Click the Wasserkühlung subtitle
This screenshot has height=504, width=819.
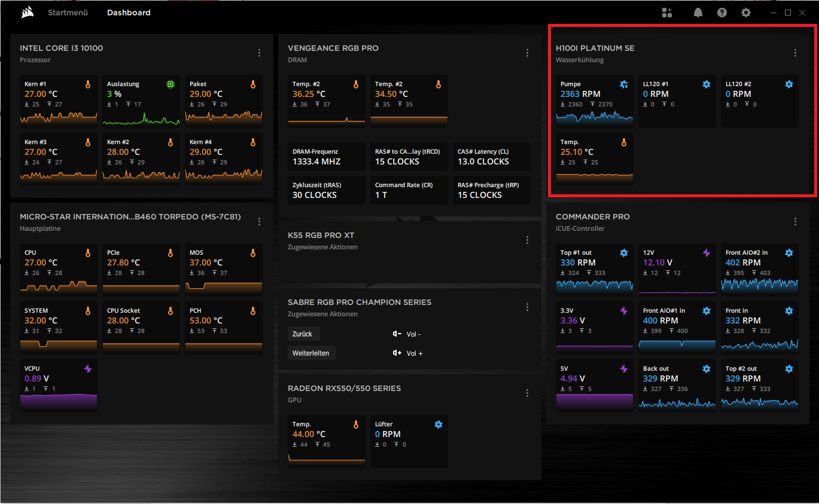(x=580, y=60)
